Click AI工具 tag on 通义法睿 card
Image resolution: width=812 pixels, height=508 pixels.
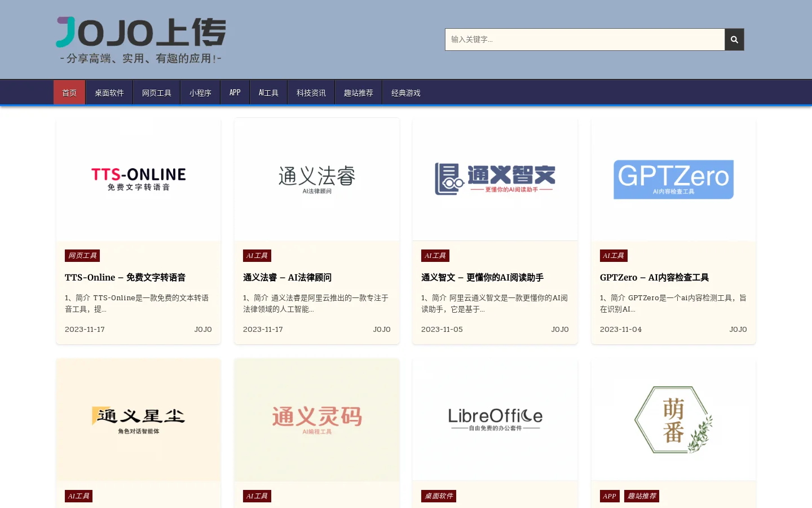point(257,256)
